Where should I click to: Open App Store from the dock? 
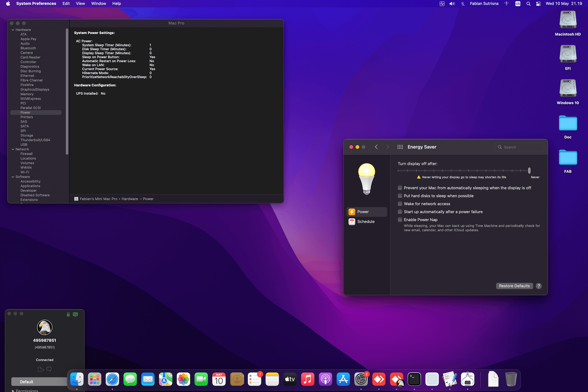[x=343, y=379]
